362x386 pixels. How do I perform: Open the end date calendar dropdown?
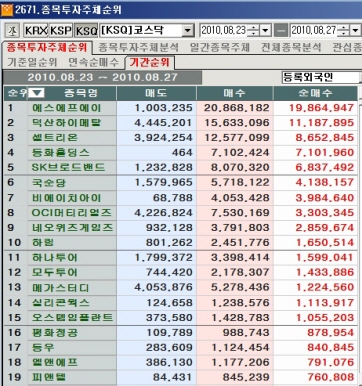click(355, 31)
